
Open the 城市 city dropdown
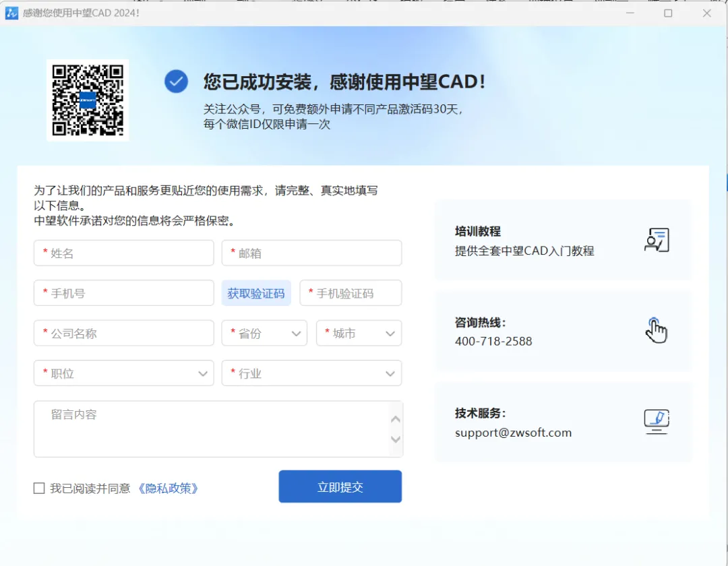coord(359,333)
